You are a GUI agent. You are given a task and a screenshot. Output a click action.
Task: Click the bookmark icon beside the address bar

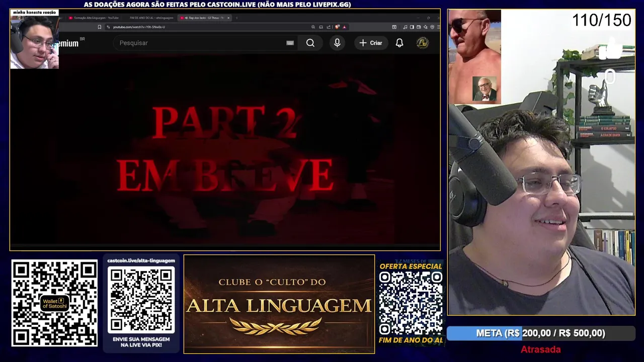coord(100,27)
